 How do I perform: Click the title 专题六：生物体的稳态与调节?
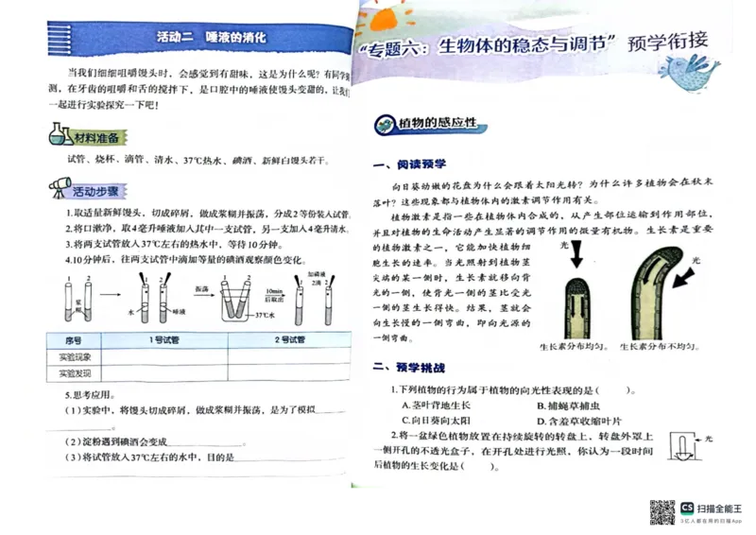pos(488,47)
